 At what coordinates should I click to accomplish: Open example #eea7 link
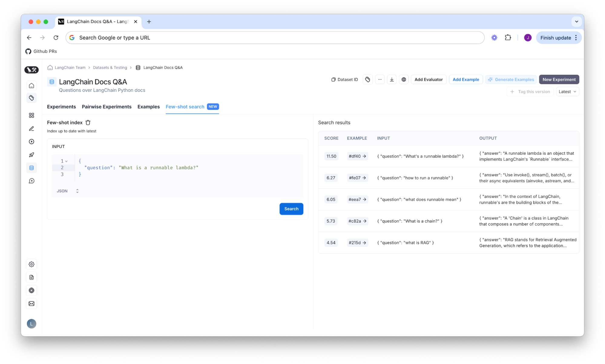(x=357, y=199)
